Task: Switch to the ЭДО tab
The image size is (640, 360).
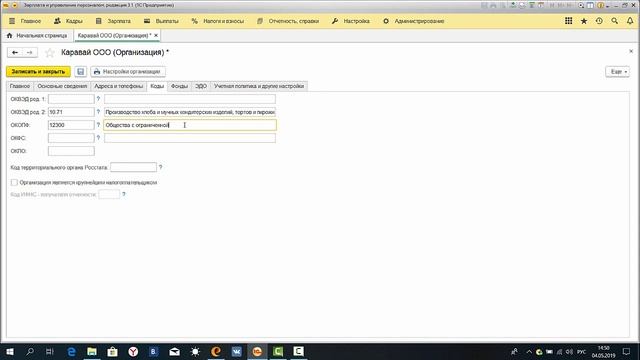Action: pyautogui.click(x=201, y=86)
